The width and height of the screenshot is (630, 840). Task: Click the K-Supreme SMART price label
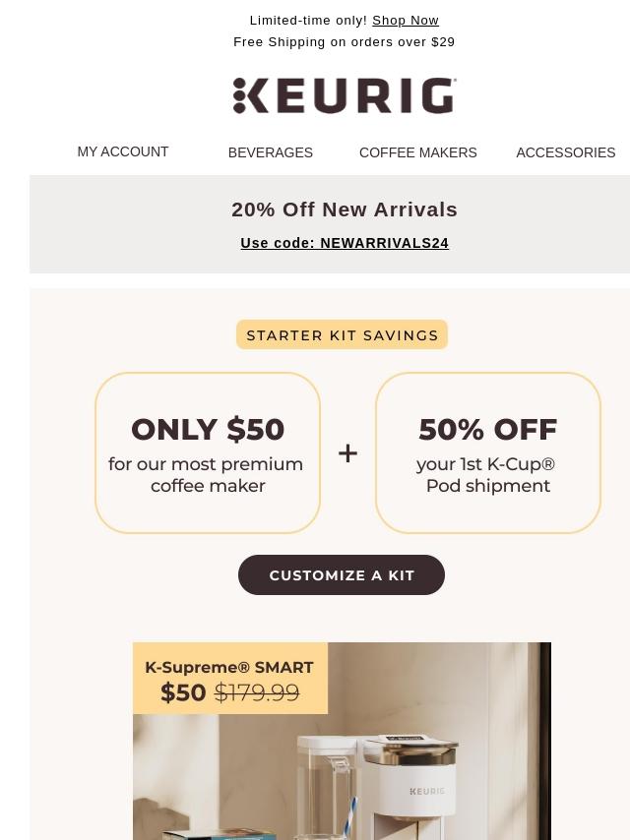(x=230, y=679)
